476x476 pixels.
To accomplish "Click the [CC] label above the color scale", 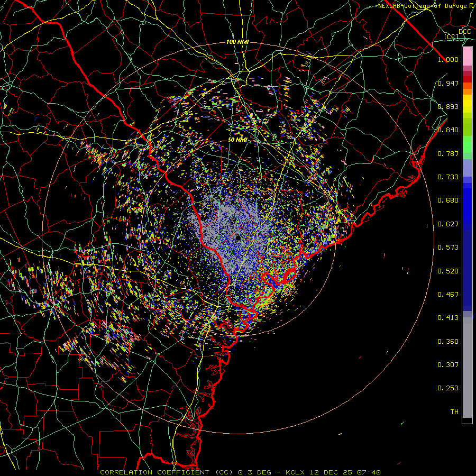I will point(452,36).
